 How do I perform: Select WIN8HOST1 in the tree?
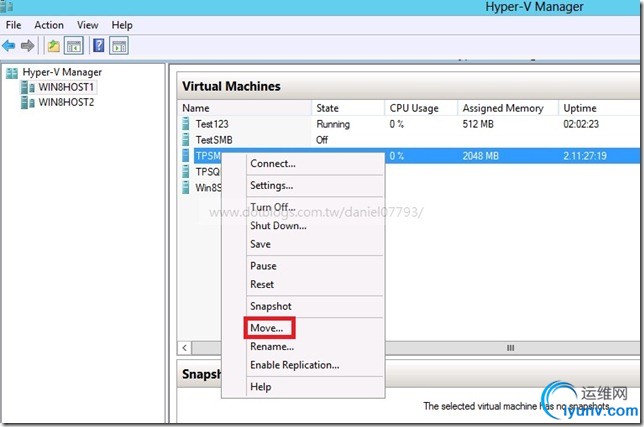tap(66, 87)
